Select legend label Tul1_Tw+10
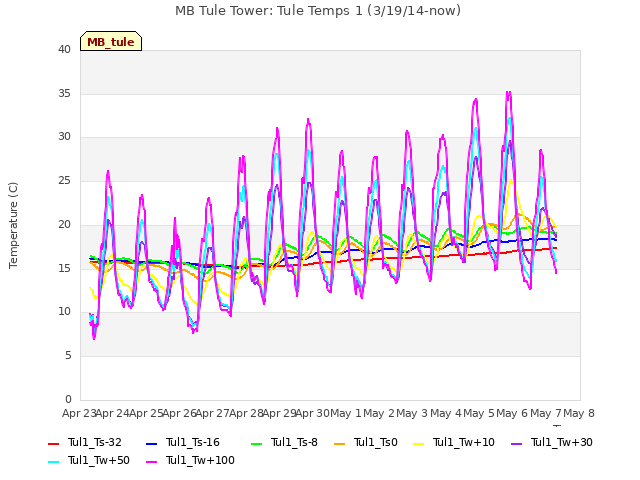The image size is (640, 480). (464, 442)
